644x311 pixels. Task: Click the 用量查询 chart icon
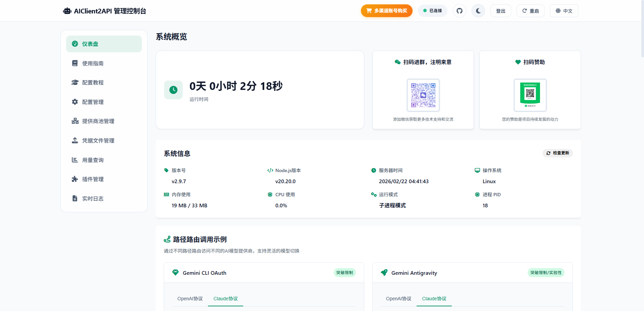(x=75, y=160)
